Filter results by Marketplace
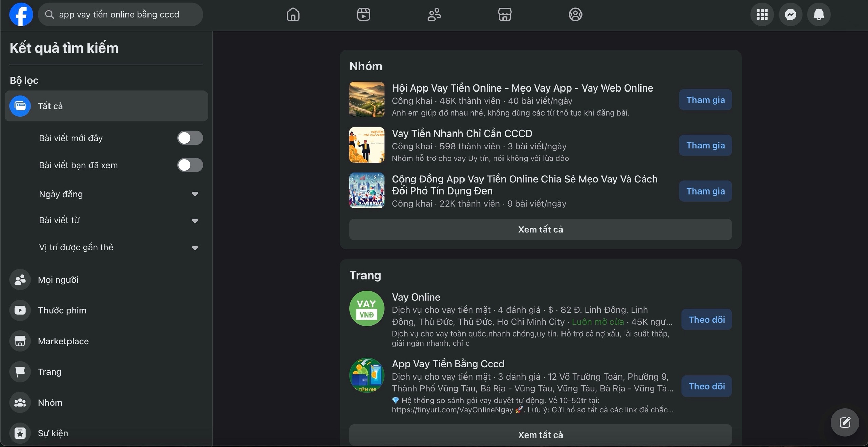 pos(106,341)
